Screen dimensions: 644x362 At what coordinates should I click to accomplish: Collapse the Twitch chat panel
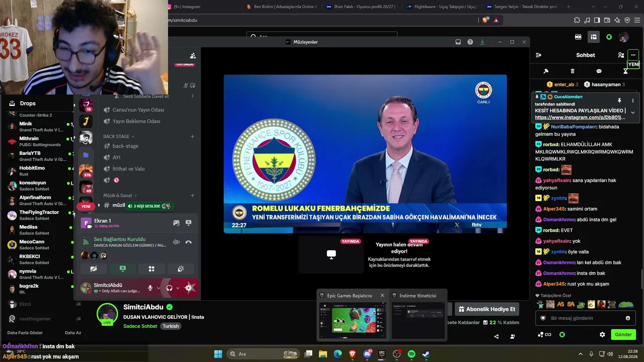(x=538, y=55)
